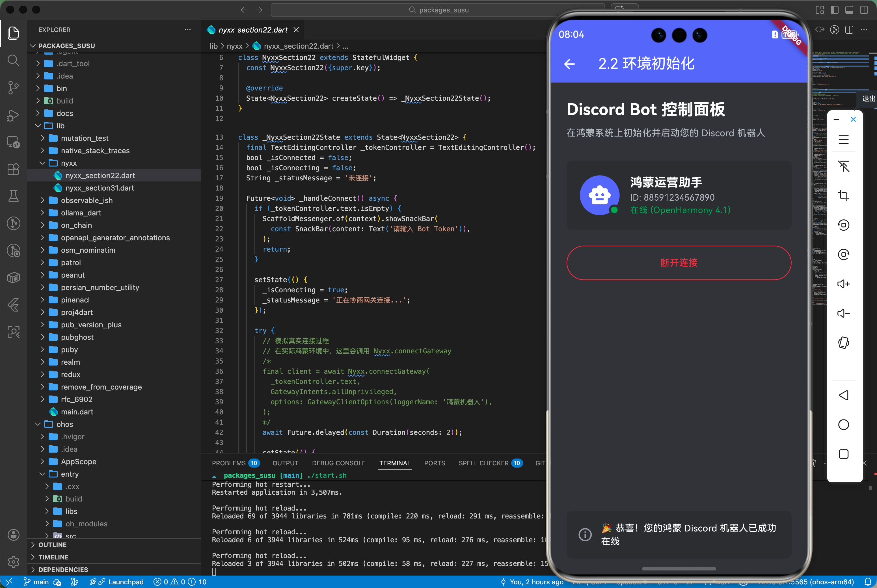
Task: Open the Remote Explorer view
Action: click(14, 142)
